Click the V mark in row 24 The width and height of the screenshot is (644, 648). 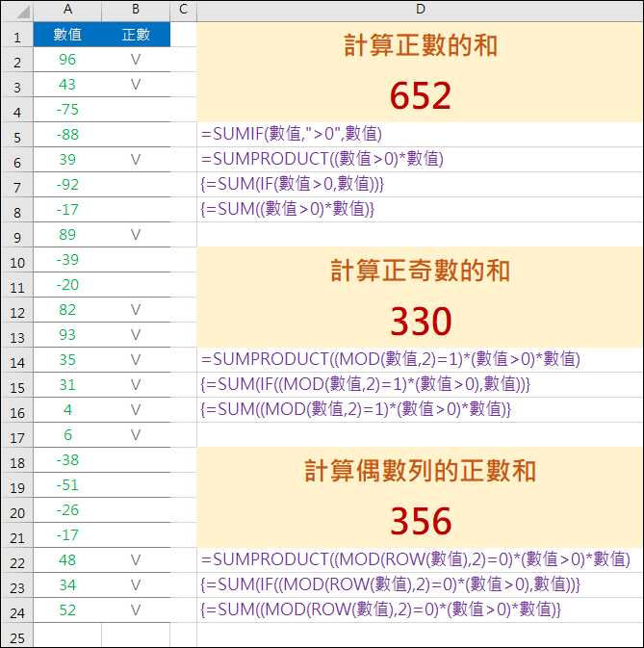pyautogui.click(x=136, y=610)
